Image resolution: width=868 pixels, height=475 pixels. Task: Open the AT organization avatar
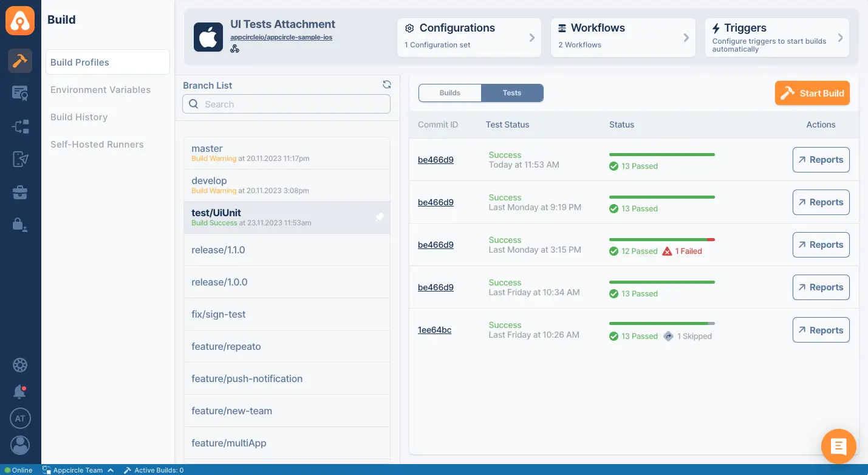20,419
